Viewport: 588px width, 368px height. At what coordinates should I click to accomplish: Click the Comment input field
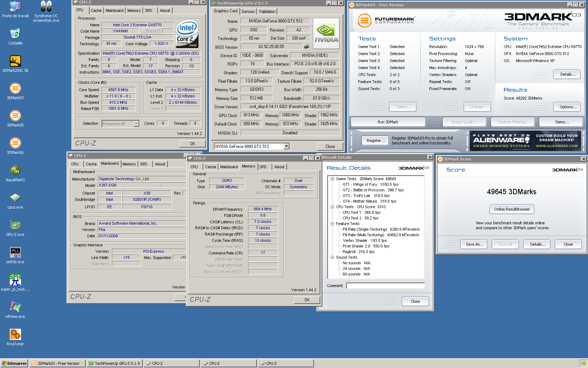click(385, 286)
